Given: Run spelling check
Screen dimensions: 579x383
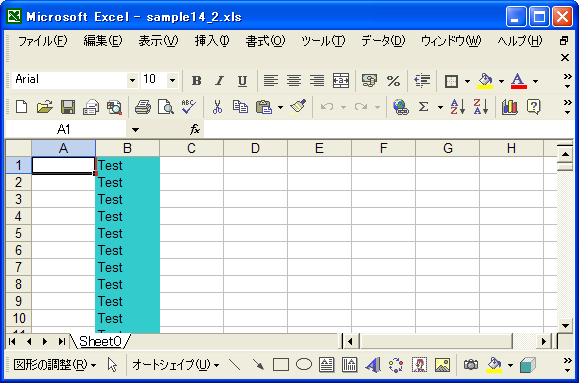Looking at the screenshot, I should coord(189,107).
